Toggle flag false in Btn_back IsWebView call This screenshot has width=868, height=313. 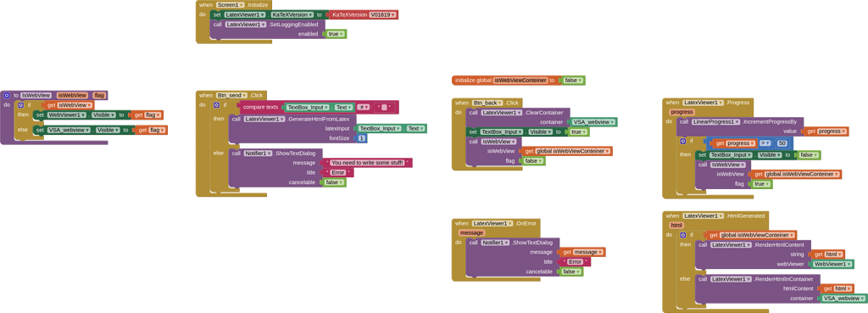pyautogui.click(x=534, y=160)
